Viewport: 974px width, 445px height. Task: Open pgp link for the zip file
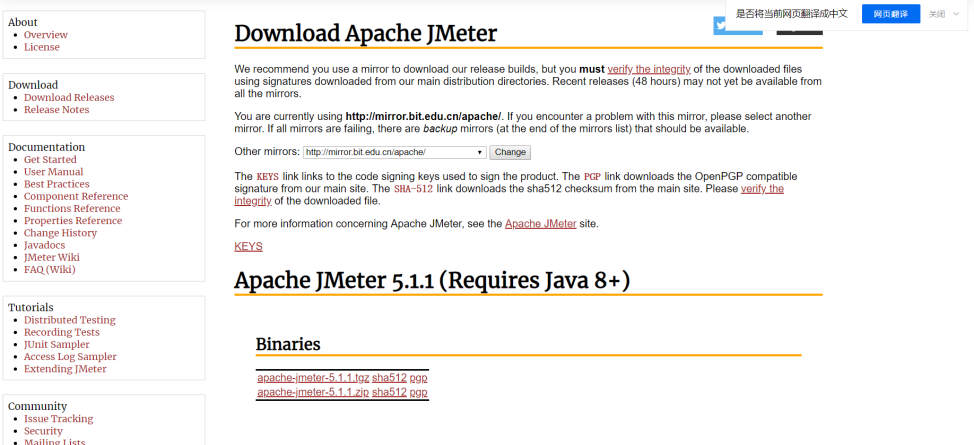point(419,392)
